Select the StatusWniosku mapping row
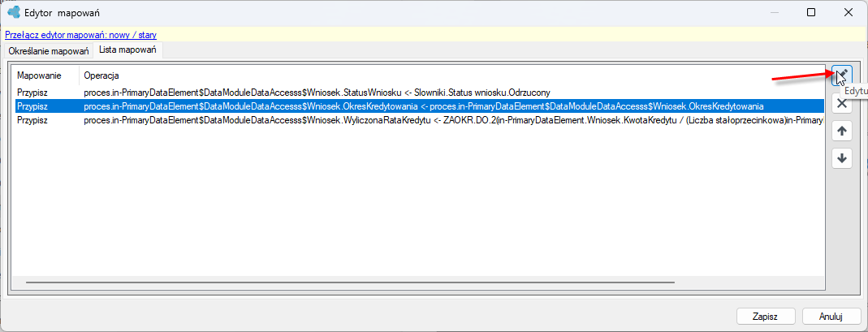 419,92
